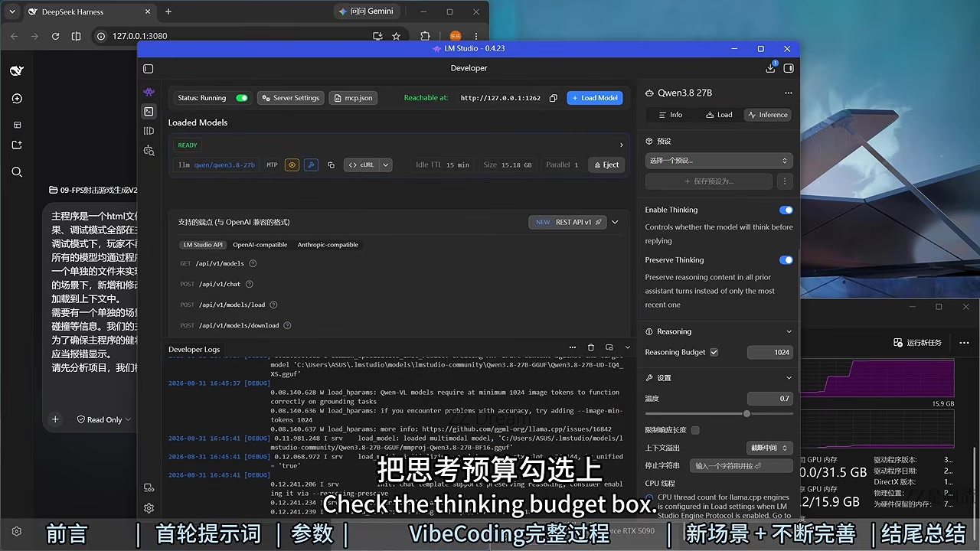The image size is (980, 551).
Task: Open info for GET /api/v1/models endpoint
Action: coord(253,263)
